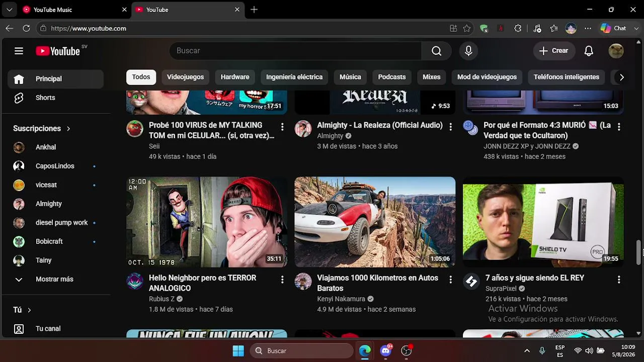This screenshot has width=644, height=362.
Task: Play the Hello Neighbor TERROR ANALOGICO thumbnail
Action: tap(207, 222)
